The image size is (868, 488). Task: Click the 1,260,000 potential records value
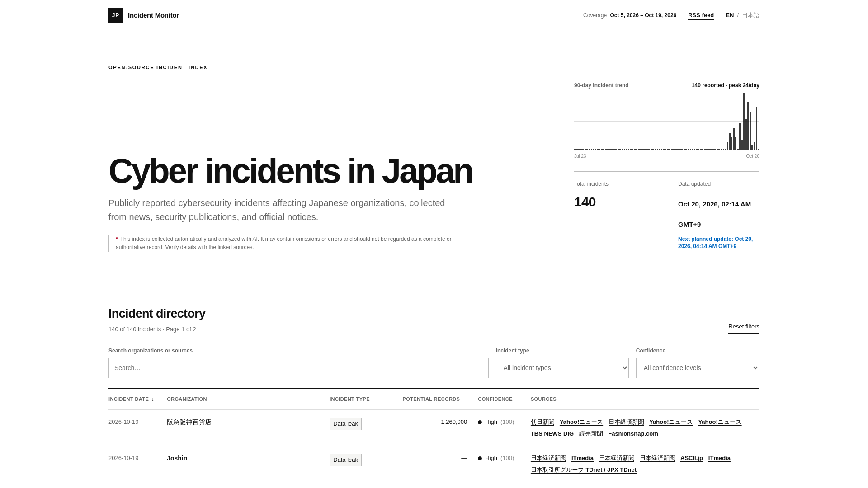pyautogui.click(x=454, y=422)
